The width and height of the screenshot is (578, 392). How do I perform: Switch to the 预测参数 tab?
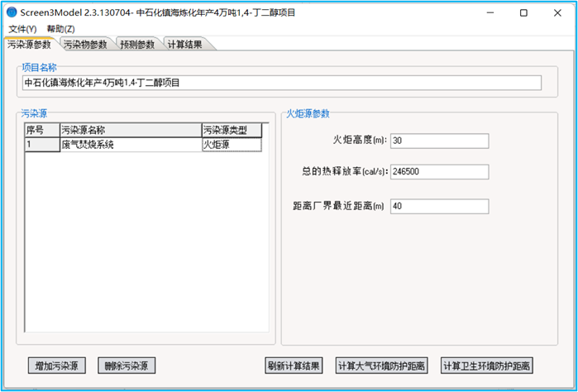[137, 45]
